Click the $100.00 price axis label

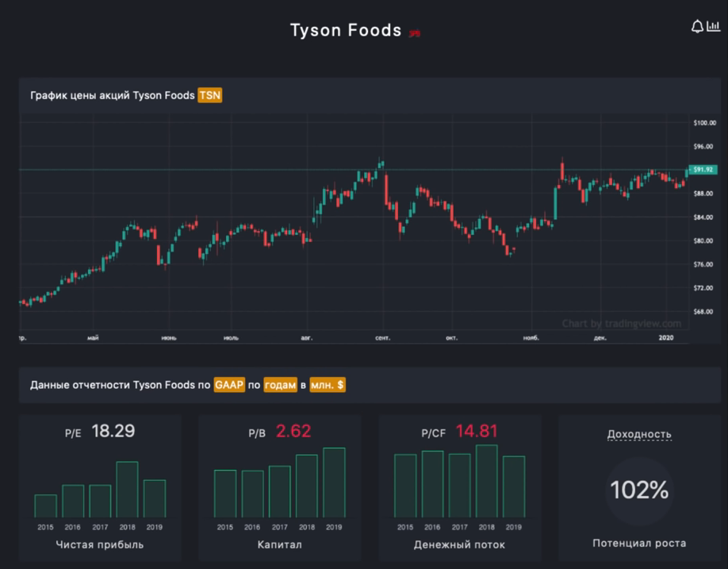click(704, 123)
